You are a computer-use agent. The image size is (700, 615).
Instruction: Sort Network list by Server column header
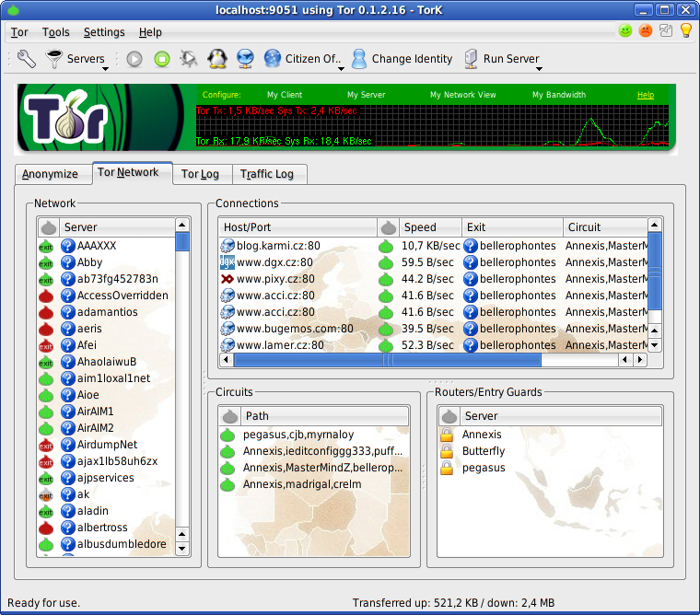click(118, 227)
